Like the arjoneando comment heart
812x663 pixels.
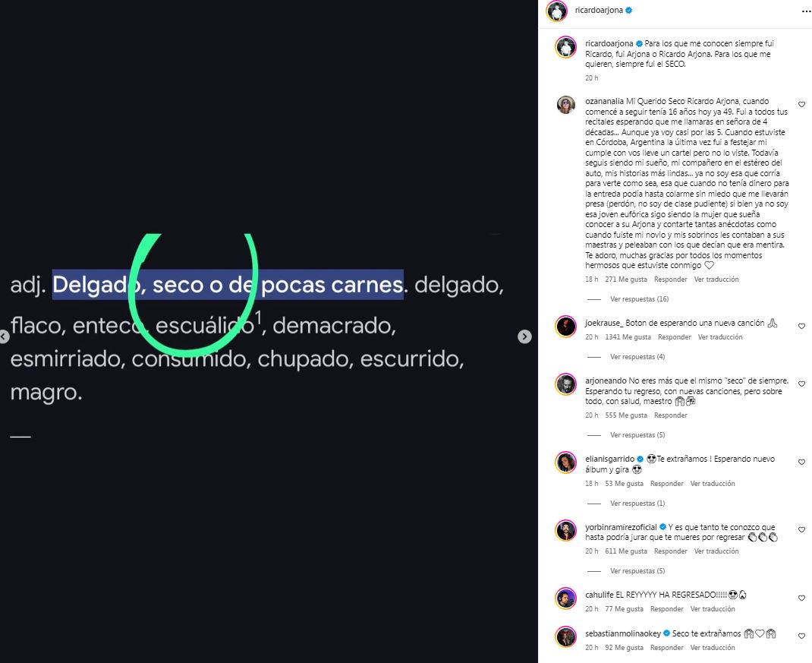click(801, 384)
